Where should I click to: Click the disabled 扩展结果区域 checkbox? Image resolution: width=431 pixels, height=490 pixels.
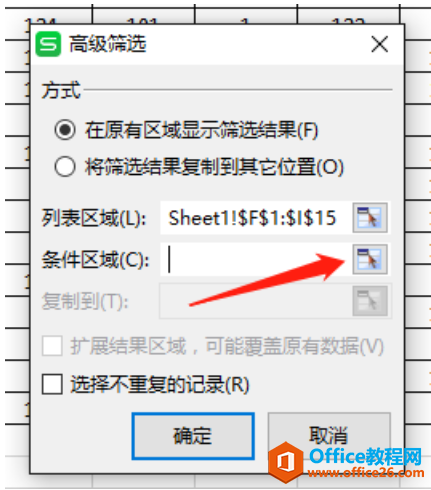(52, 346)
